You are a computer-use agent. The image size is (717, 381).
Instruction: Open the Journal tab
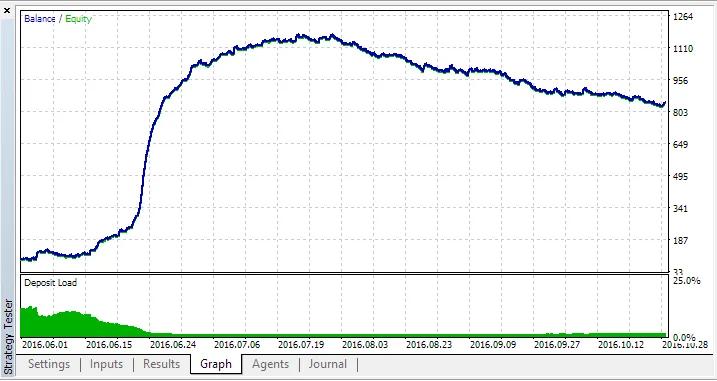click(x=328, y=364)
